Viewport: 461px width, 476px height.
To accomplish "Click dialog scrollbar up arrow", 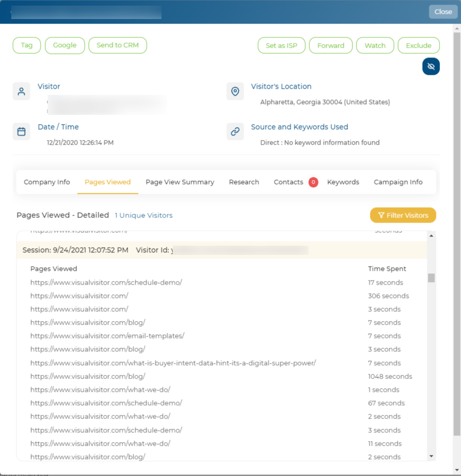I will [x=457, y=28].
